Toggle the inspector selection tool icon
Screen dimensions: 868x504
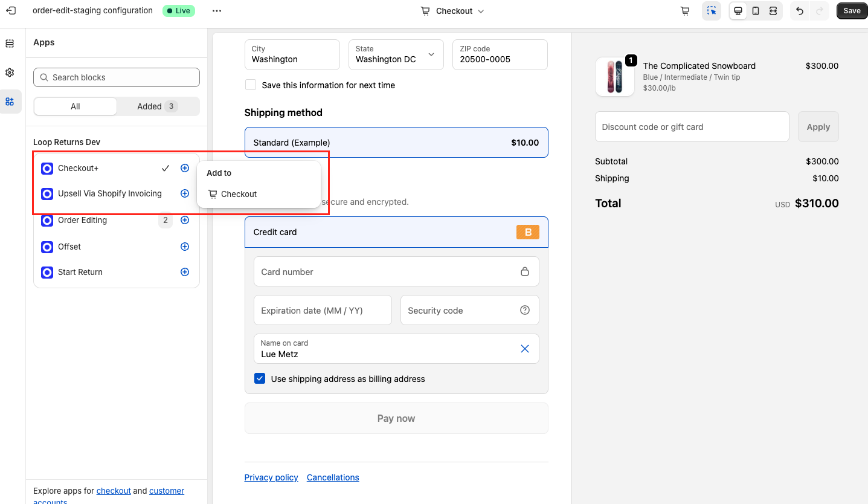click(712, 11)
